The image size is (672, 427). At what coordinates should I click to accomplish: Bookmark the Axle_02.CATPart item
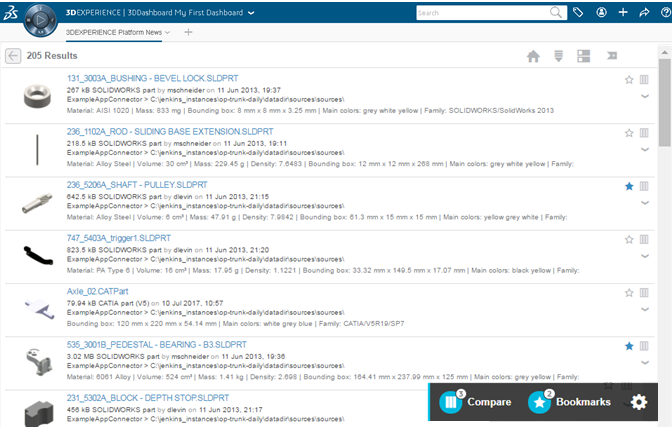629,293
